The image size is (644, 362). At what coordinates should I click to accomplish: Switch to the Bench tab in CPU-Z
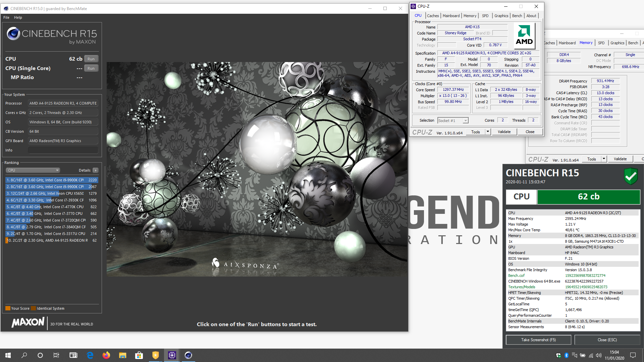[x=517, y=16]
